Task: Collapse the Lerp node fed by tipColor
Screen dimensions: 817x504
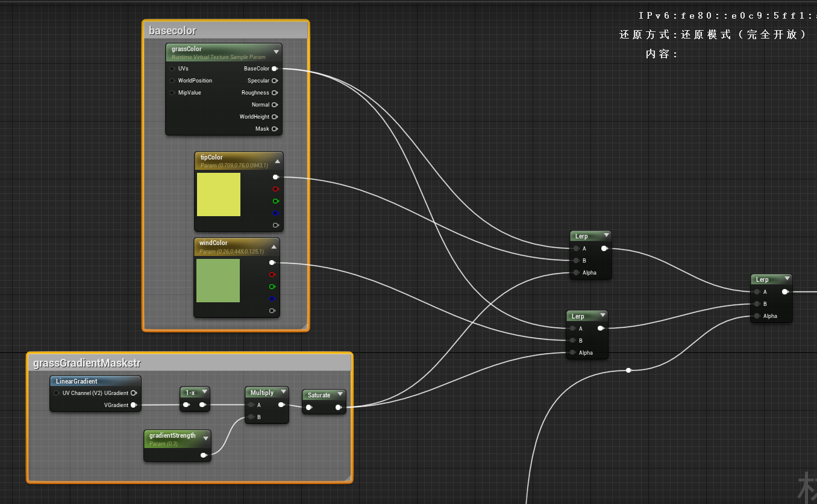Action: [606, 235]
